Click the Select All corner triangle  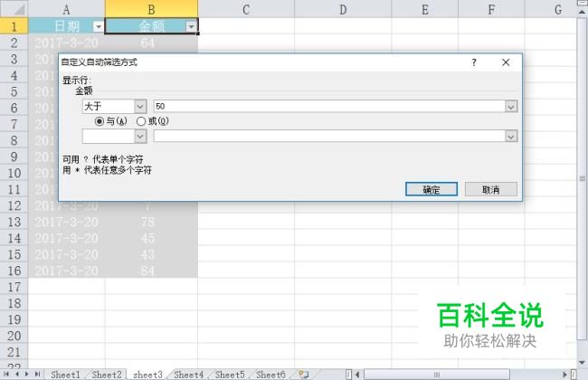(14, 9)
